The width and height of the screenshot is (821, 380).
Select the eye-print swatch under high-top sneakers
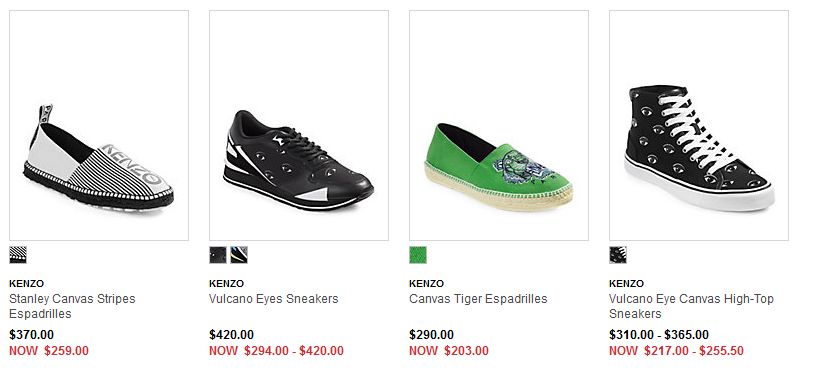tap(618, 255)
